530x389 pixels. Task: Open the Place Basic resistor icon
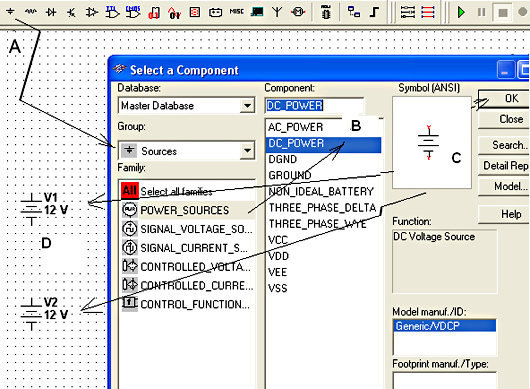tap(31, 12)
